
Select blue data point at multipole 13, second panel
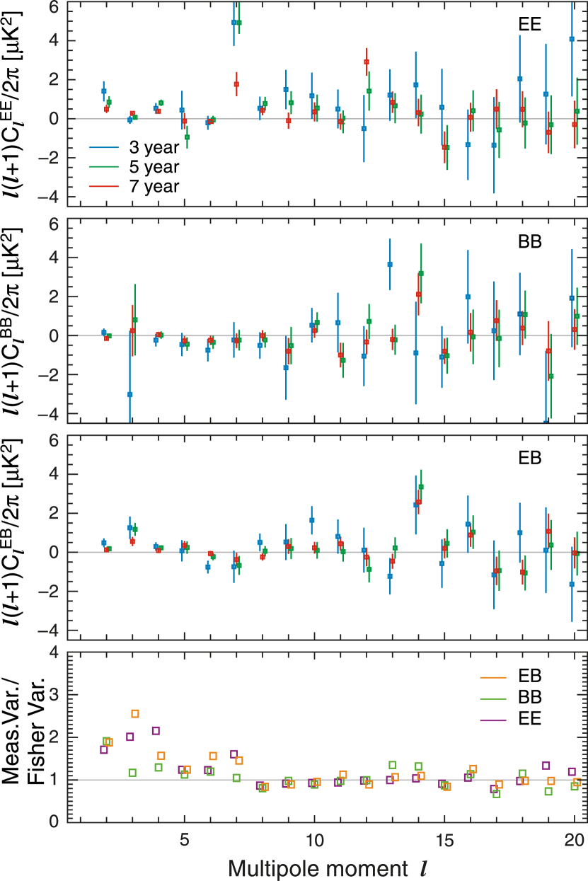tap(390, 265)
